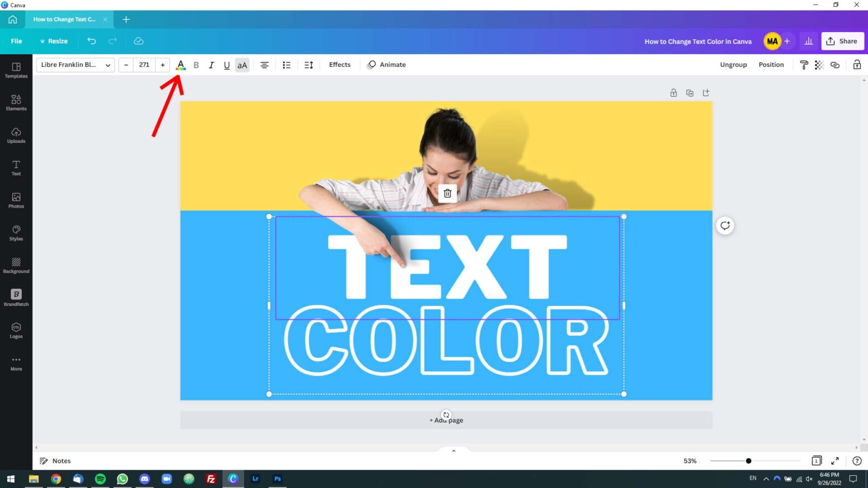This screenshot has width=868, height=488.
Task: Open the grid view page counter
Action: pos(817,461)
